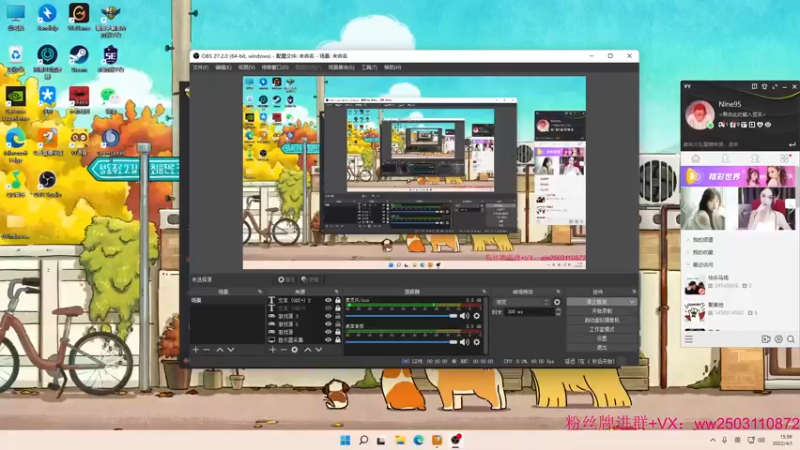800x450 pixels.
Task: Open Steam from the desktop
Action: [79, 59]
